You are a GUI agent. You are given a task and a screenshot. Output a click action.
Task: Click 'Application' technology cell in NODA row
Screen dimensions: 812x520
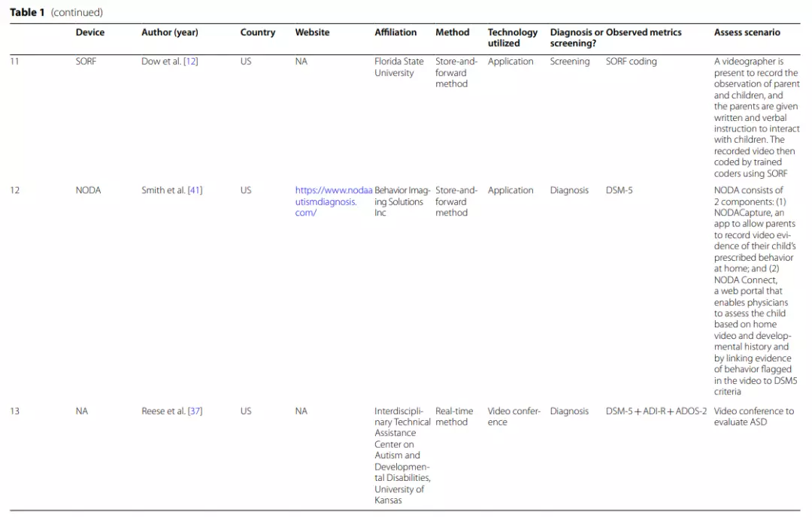[x=510, y=190]
